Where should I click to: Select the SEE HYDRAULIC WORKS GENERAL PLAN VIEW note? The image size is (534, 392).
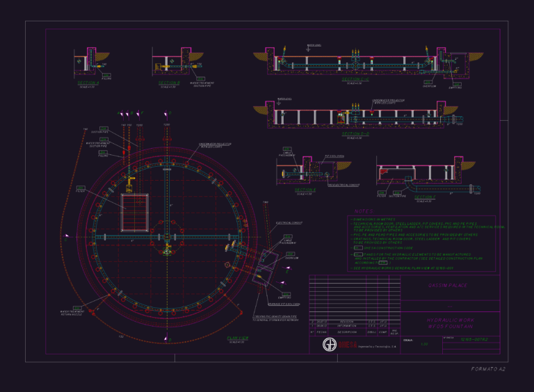click(403, 268)
